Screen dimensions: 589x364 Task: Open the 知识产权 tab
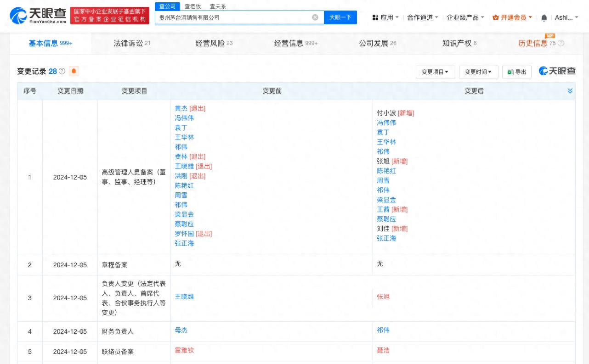[x=459, y=43]
